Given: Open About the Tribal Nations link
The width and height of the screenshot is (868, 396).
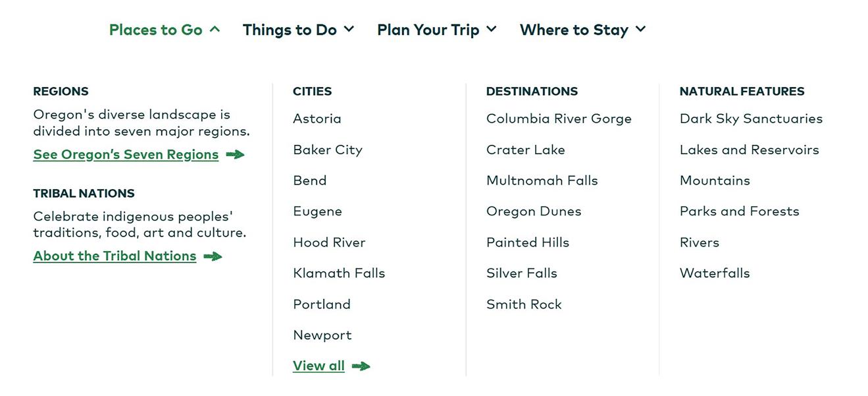Looking at the screenshot, I should pos(115,256).
